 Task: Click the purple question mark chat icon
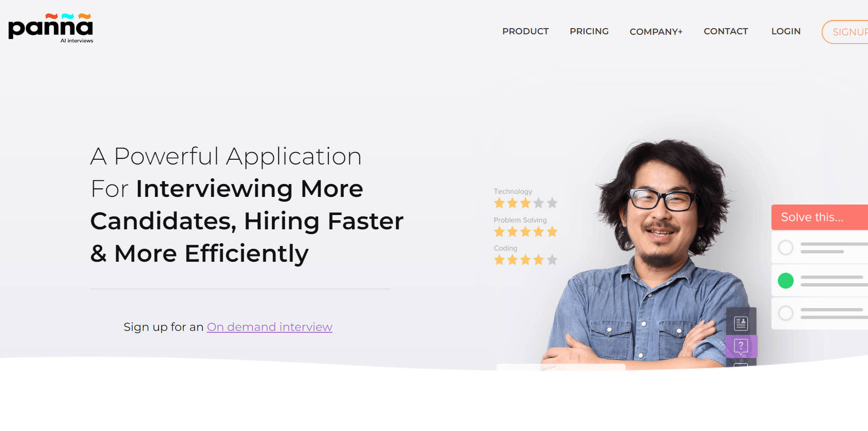click(x=741, y=346)
